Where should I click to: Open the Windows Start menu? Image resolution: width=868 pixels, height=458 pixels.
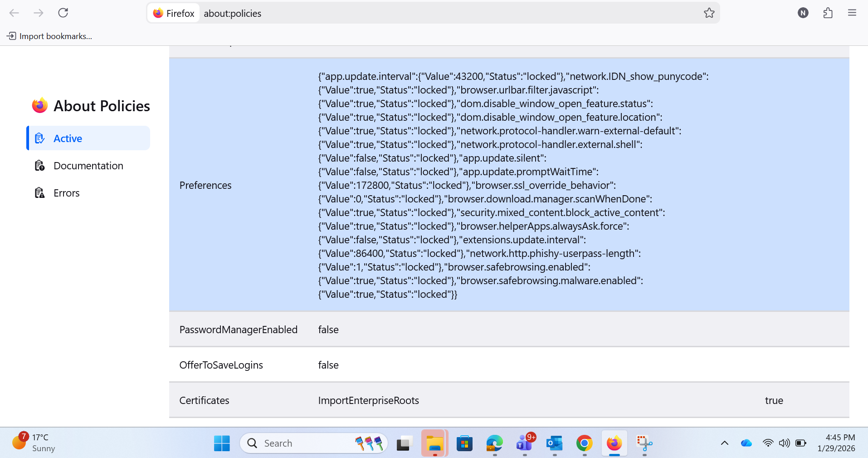point(222,443)
